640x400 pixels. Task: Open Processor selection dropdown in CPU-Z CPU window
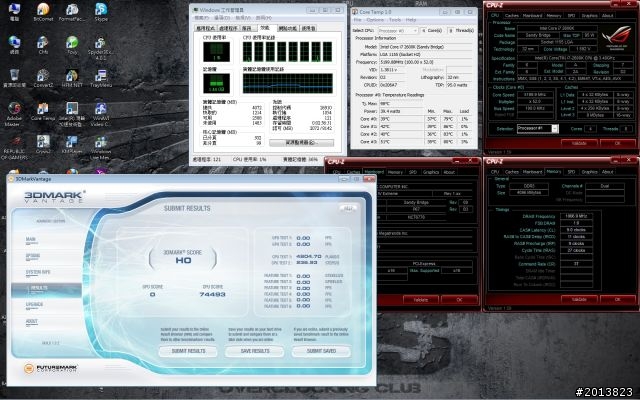pos(538,129)
